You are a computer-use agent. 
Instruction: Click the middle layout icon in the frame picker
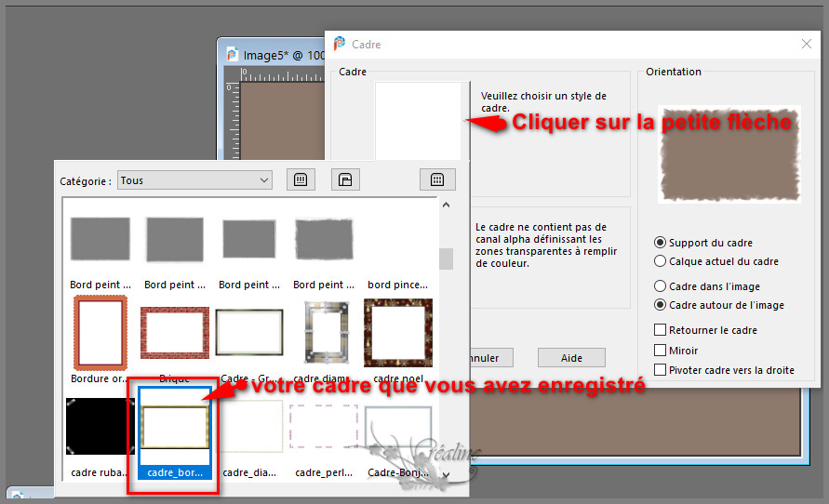[345, 179]
